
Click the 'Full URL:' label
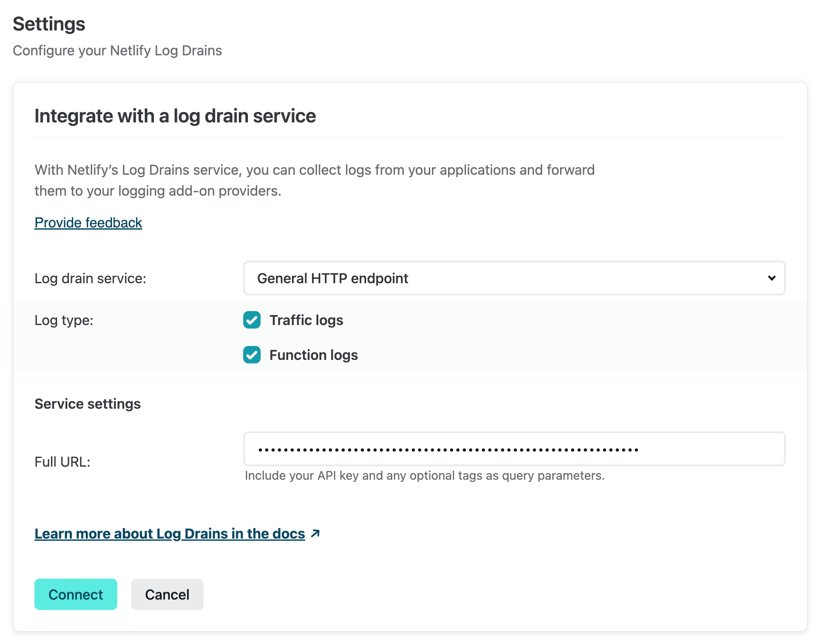click(62, 462)
